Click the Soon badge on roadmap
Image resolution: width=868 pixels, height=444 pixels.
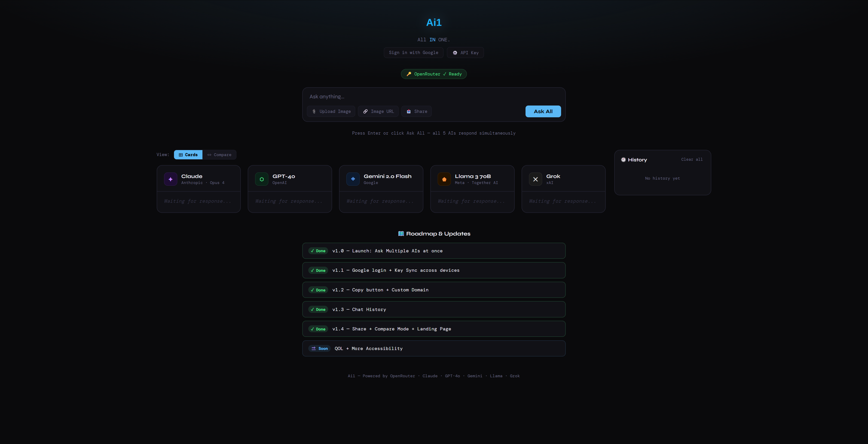click(x=319, y=348)
